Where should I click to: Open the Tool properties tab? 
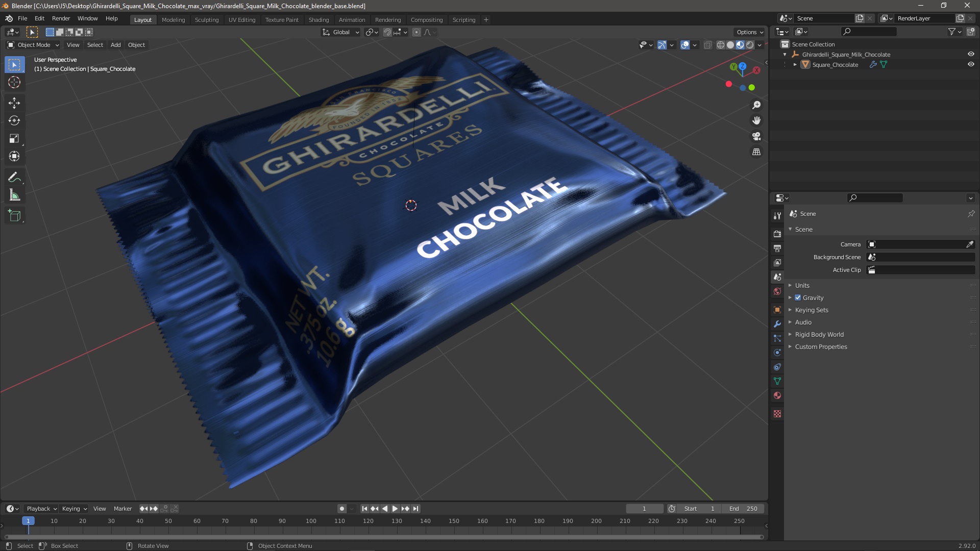[x=777, y=216]
